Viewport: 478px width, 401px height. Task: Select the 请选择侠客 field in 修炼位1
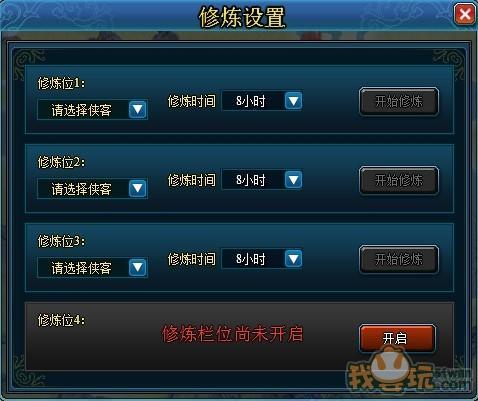tap(92, 109)
